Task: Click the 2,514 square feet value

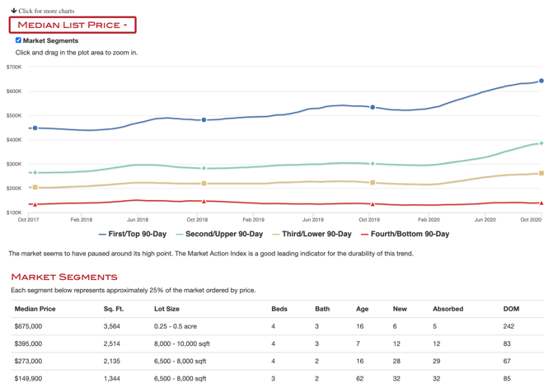Action: coord(112,343)
